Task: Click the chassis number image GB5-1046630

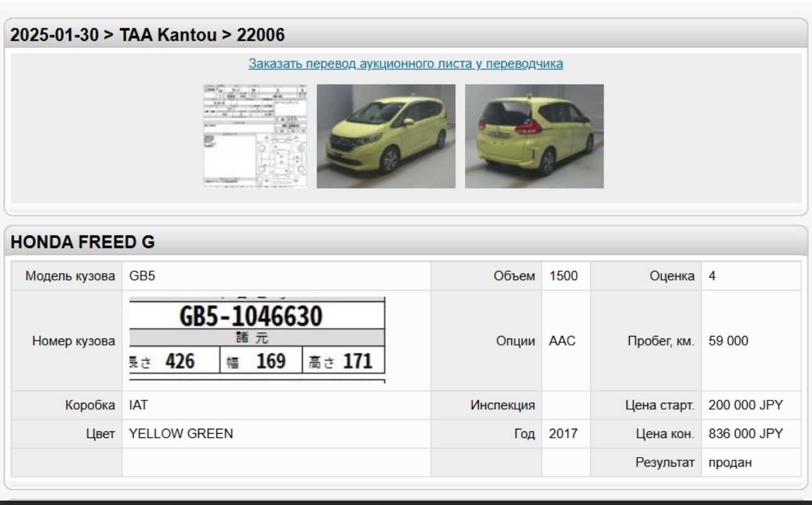Action: click(257, 340)
